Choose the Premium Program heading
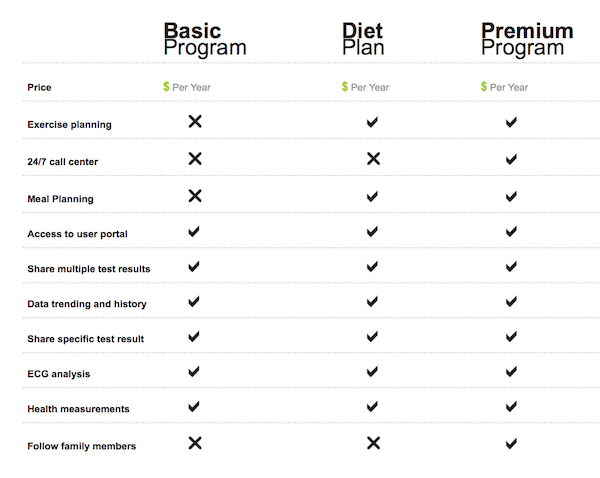This screenshot has height=478, width=600. click(526, 39)
